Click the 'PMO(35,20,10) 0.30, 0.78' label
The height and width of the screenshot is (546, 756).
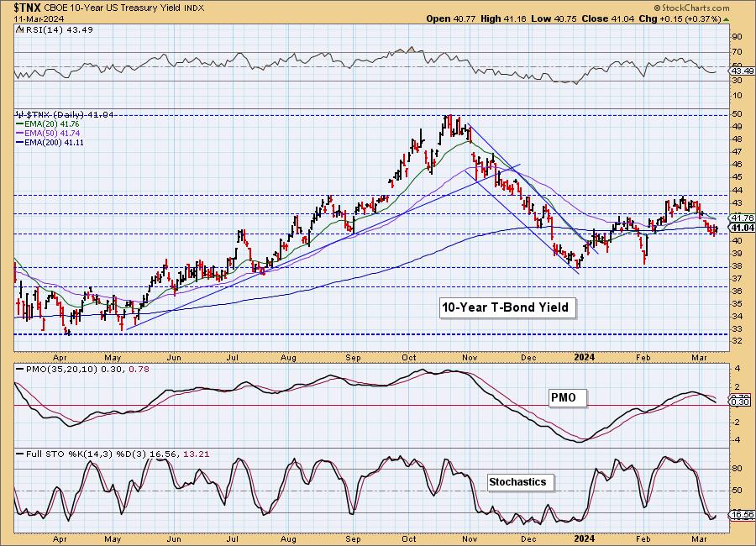tap(87, 369)
